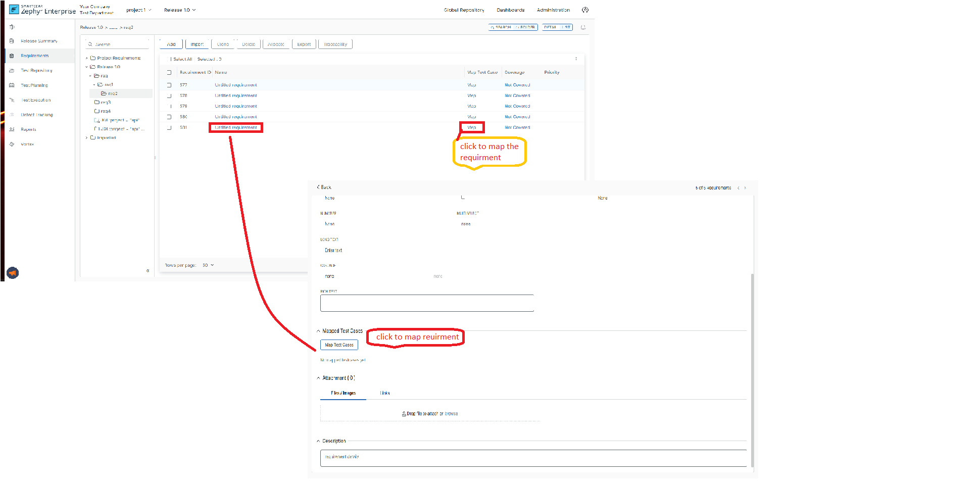Check the box for requirement 580
The image size is (980, 484).
pos(169,117)
